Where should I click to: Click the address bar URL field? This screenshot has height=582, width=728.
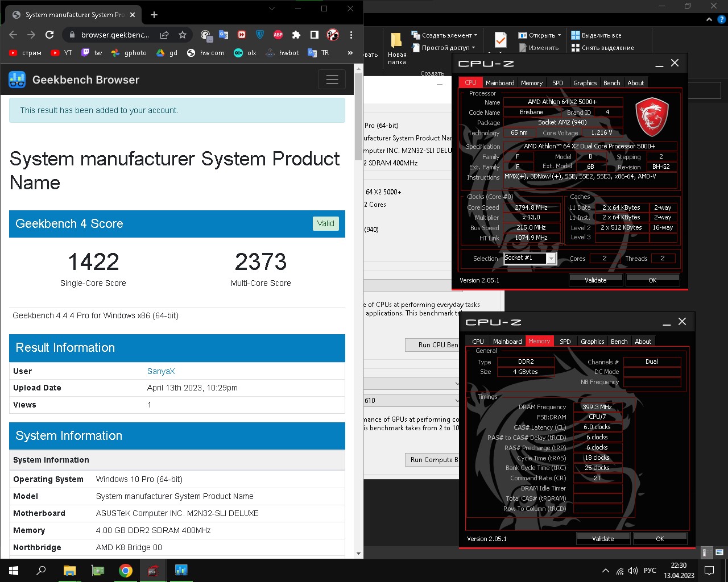115,35
